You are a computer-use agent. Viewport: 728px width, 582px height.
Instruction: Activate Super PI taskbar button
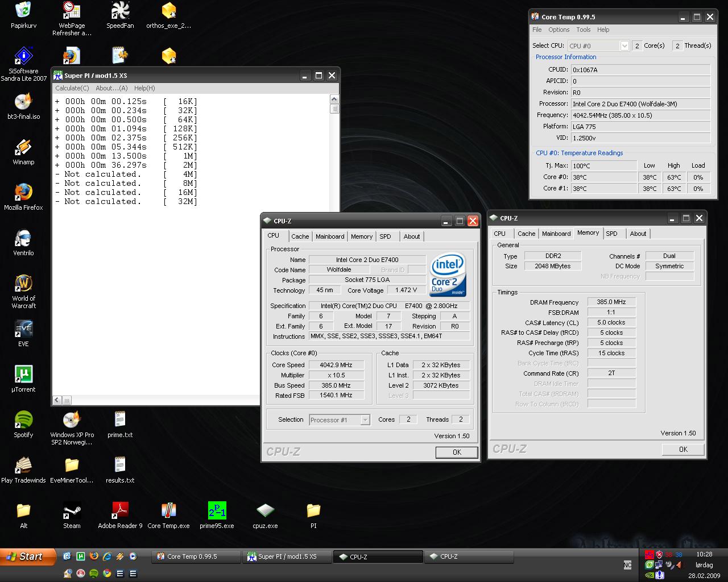click(x=288, y=556)
